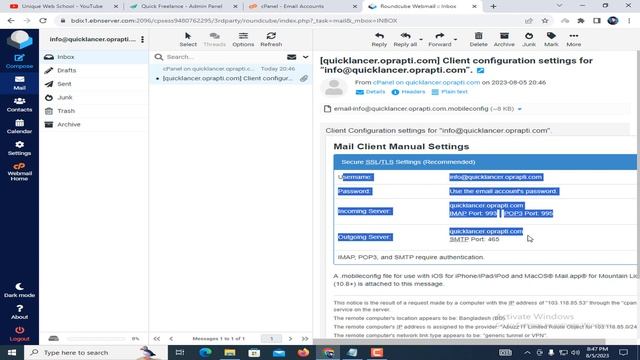640x360 pixels.
Task: Delete the open message
Action: [478, 40]
